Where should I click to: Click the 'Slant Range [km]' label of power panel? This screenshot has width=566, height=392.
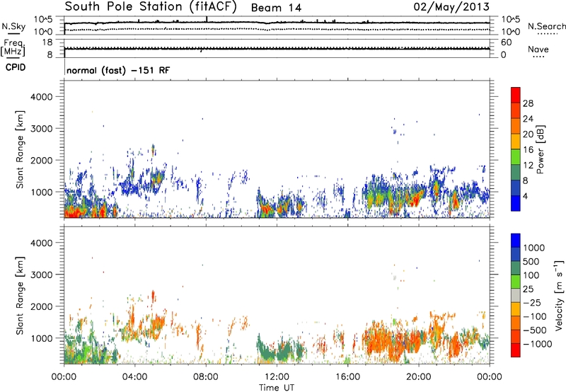point(20,149)
